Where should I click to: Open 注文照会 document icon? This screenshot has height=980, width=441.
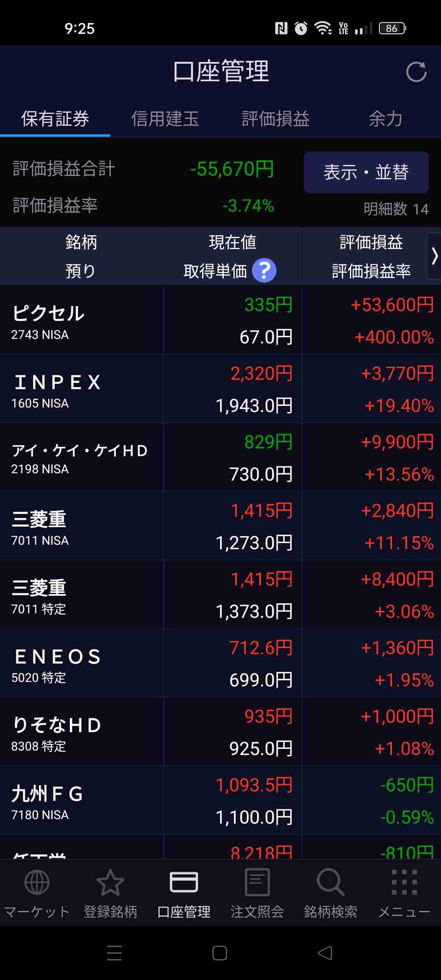point(257,883)
